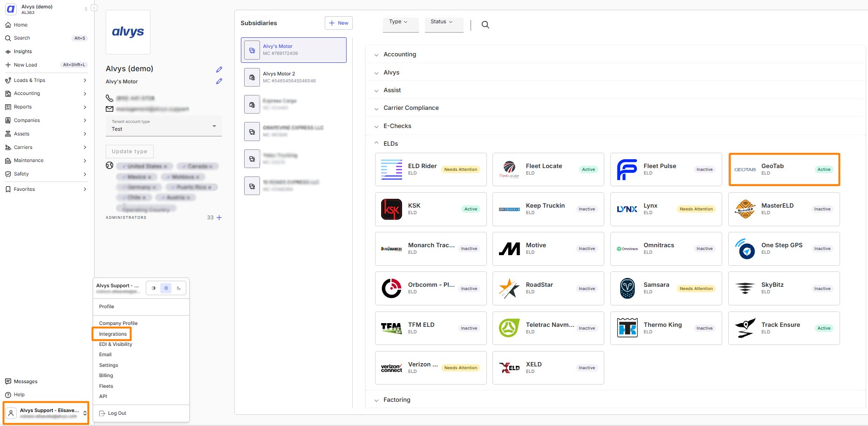The width and height of the screenshot is (868, 426).
Task: Click the alvys company logo thumbnail
Action: 128,32
